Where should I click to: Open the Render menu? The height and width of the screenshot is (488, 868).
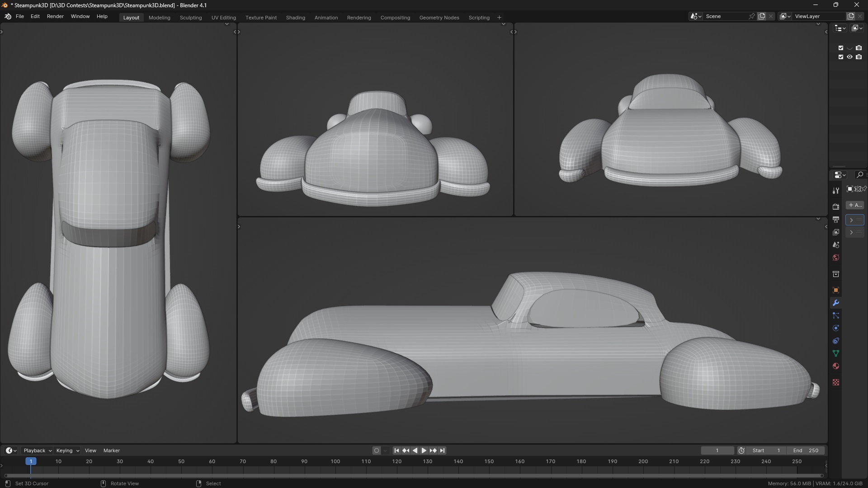[x=55, y=16]
